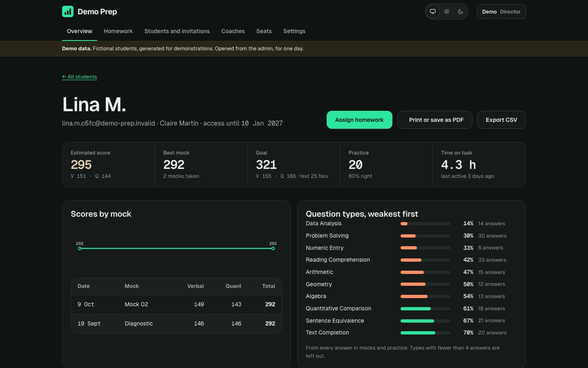The image size is (588, 368).
Task: Click the last 292 point on mock chart
Action: [x=273, y=248]
